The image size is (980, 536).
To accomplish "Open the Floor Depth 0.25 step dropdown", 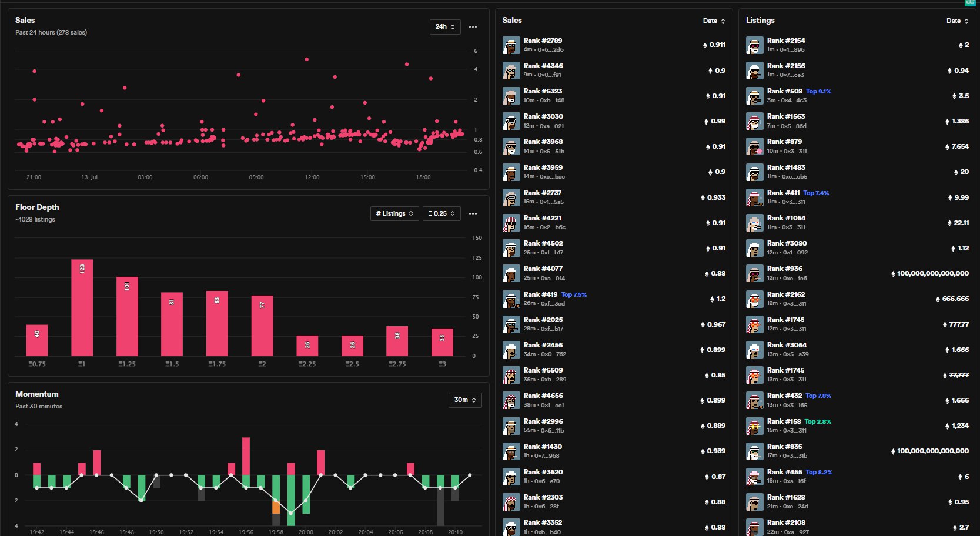I will pyautogui.click(x=441, y=213).
